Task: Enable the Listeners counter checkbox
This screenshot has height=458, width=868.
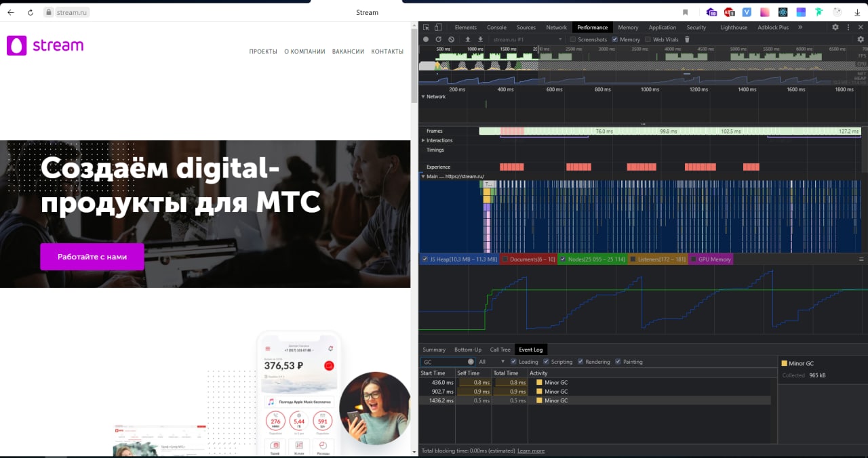Action: click(x=633, y=259)
